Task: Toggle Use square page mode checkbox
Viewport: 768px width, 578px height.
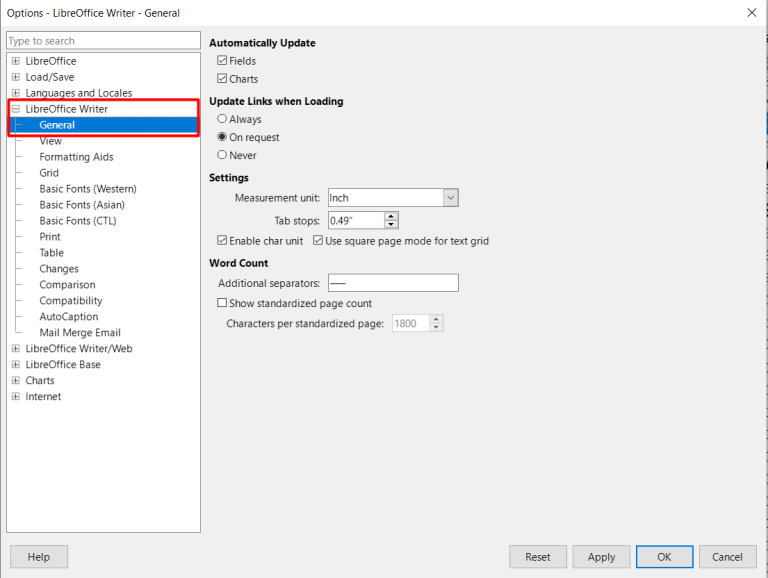Action: pyautogui.click(x=318, y=241)
